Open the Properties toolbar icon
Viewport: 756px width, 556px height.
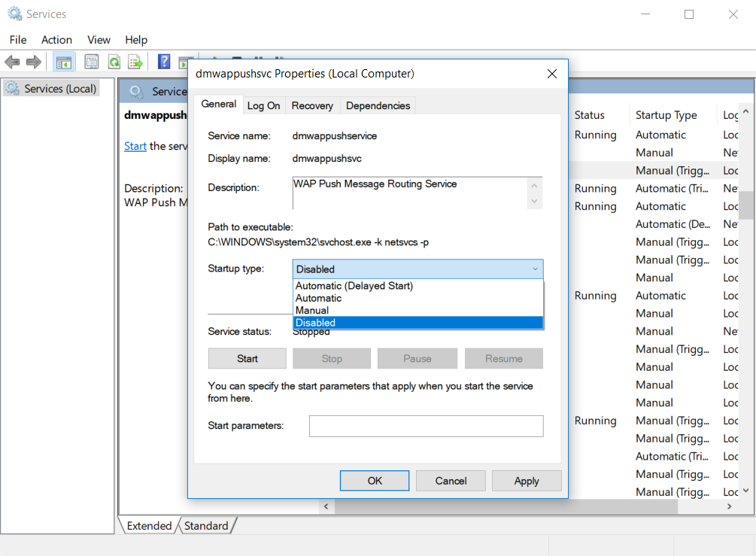point(92,62)
